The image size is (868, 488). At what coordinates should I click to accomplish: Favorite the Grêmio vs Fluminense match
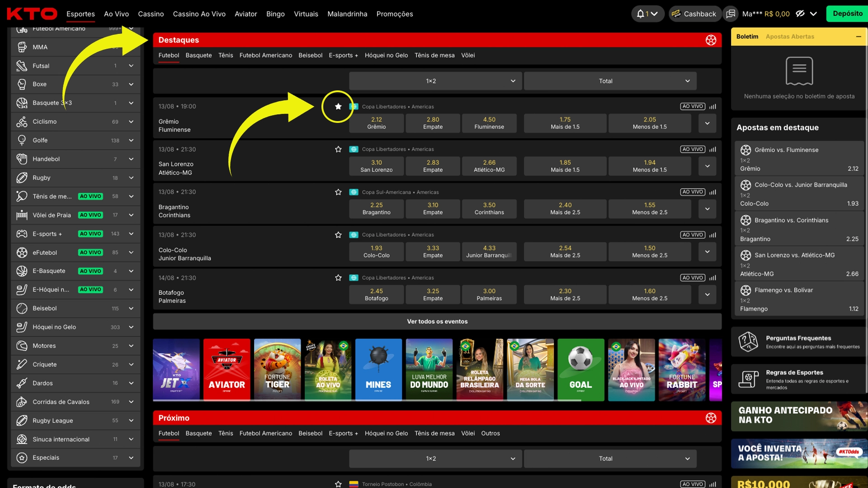(338, 107)
